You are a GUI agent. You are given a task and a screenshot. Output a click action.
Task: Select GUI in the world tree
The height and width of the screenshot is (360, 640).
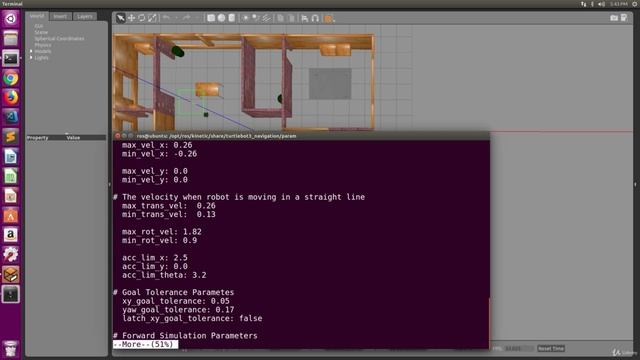click(39, 26)
